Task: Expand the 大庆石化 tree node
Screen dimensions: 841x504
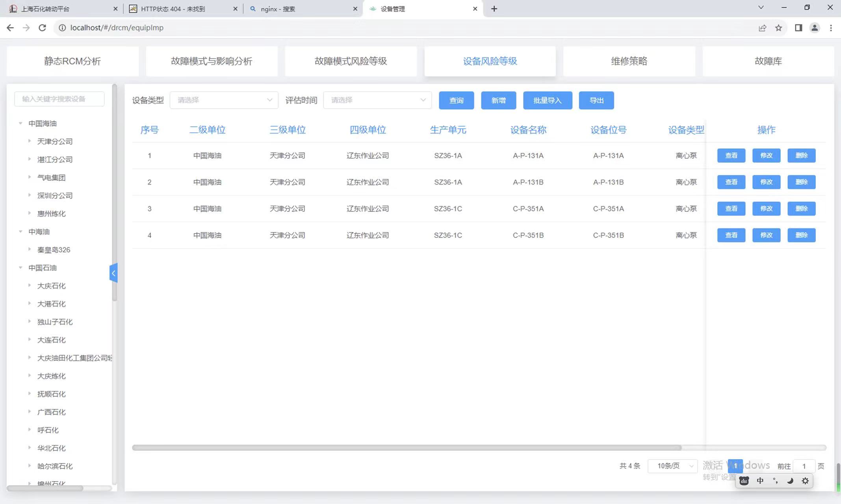Action: 30,285
